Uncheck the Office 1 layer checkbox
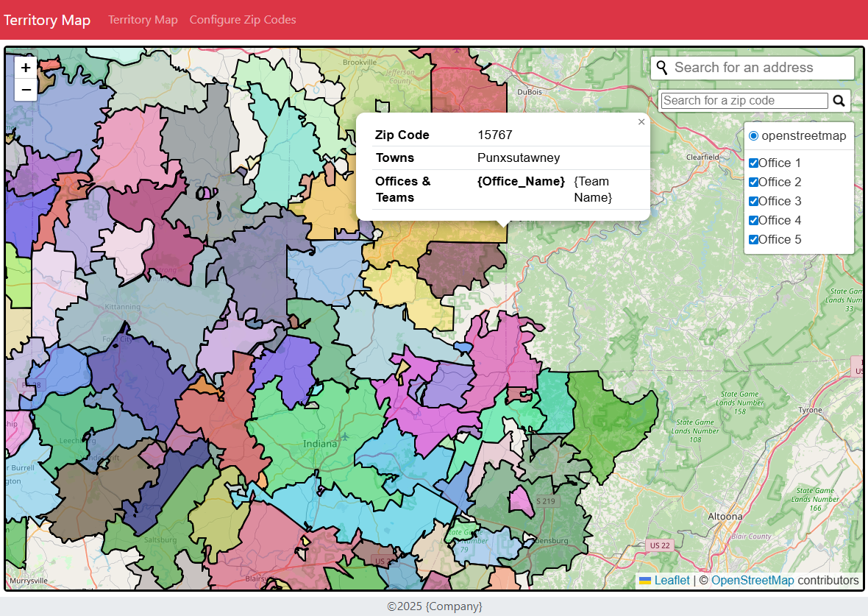 point(753,163)
